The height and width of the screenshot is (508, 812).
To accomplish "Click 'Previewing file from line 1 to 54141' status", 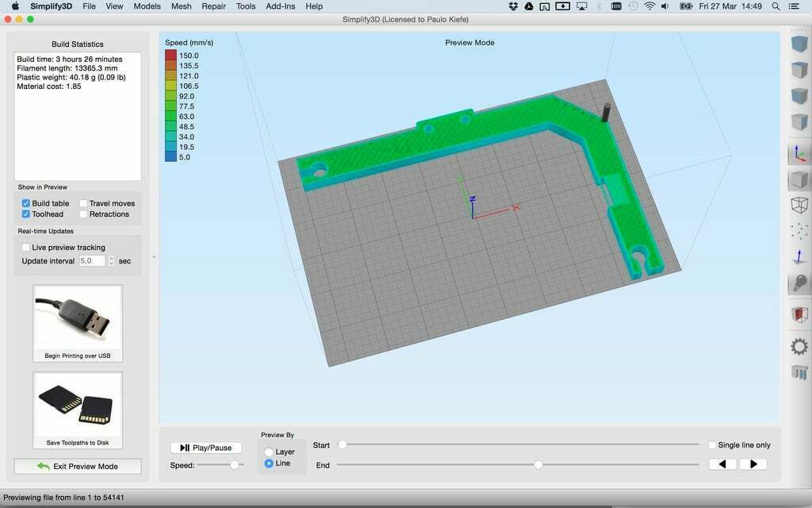I will pyautogui.click(x=63, y=497).
